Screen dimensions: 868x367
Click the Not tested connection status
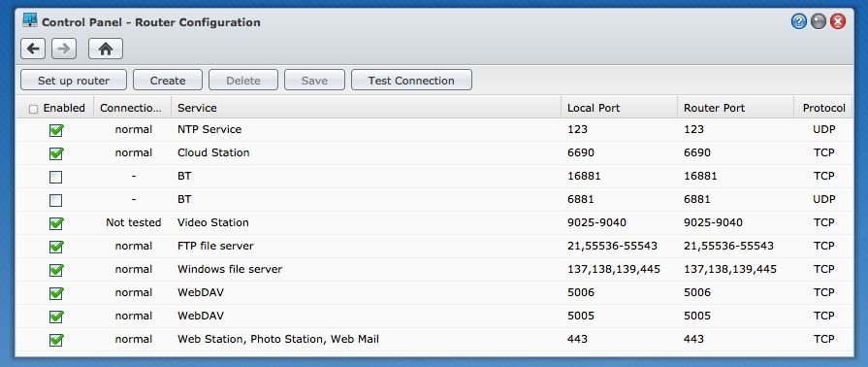(x=134, y=222)
